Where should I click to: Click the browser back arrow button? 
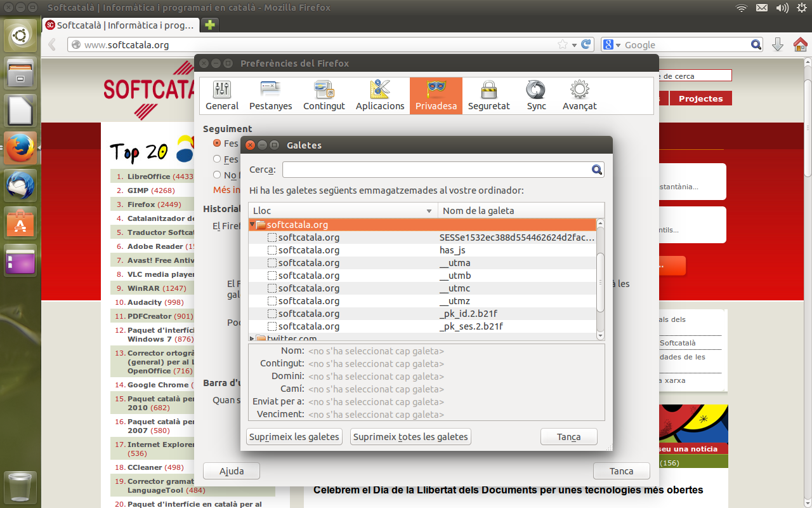[53, 44]
